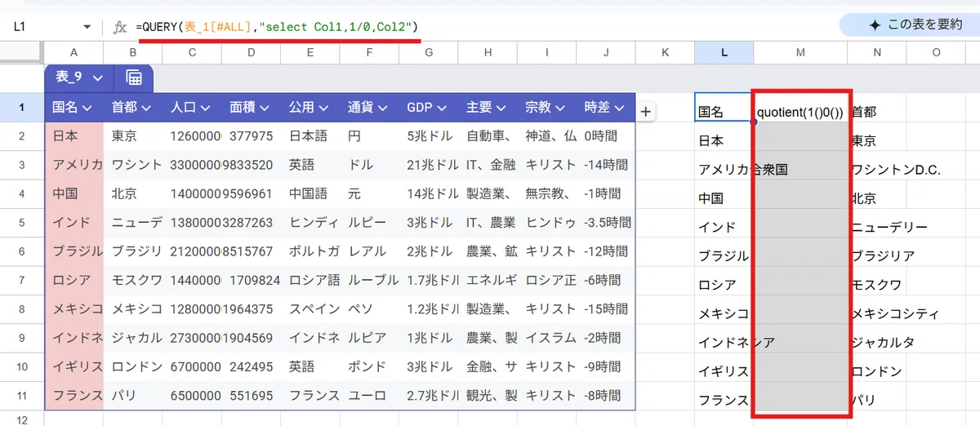Viewport: 980px width, 426px height.
Task: Click cell -15時間 in the 時差 column
Action: 605,310
